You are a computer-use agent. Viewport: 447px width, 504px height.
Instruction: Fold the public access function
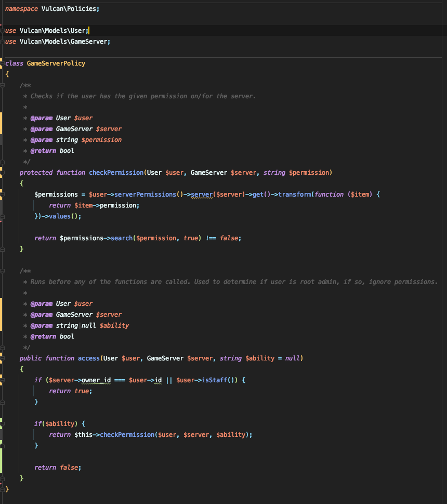click(x=2, y=358)
